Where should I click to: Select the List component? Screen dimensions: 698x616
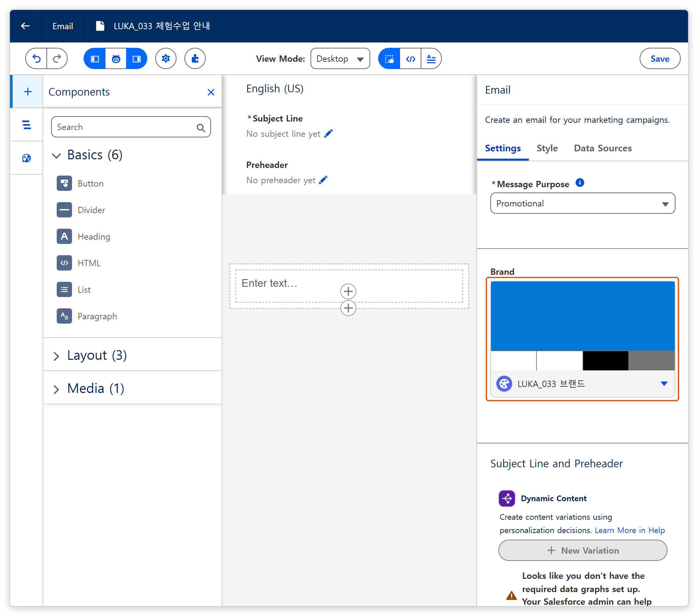coord(74,289)
